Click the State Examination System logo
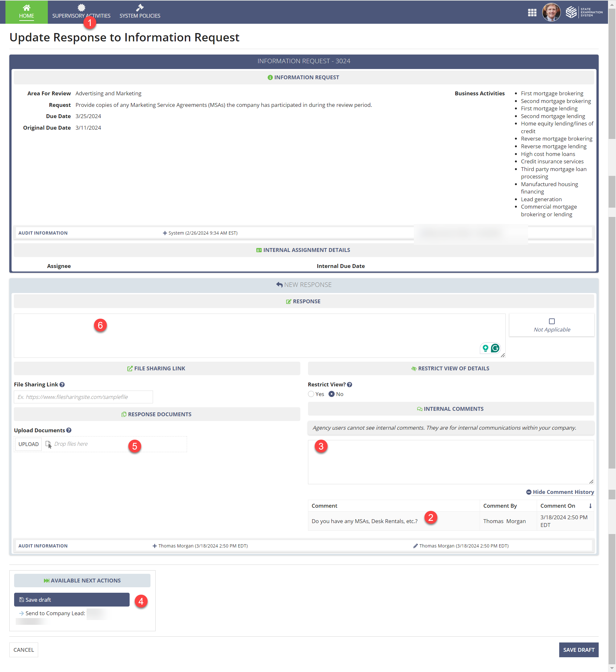616x672 pixels. point(584,12)
